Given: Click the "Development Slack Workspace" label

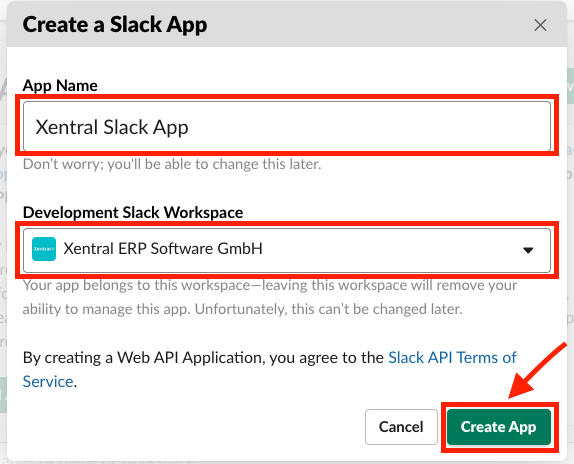Looking at the screenshot, I should (133, 212).
